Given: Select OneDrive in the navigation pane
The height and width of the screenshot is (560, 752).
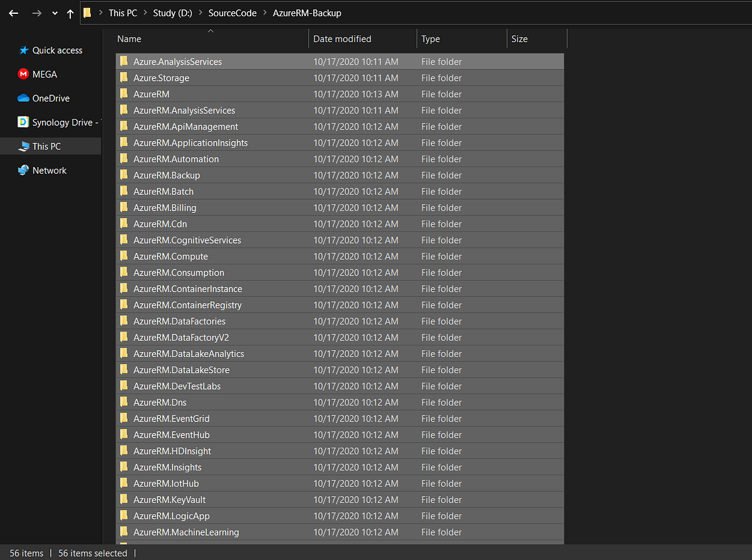Looking at the screenshot, I should click(47, 98).
